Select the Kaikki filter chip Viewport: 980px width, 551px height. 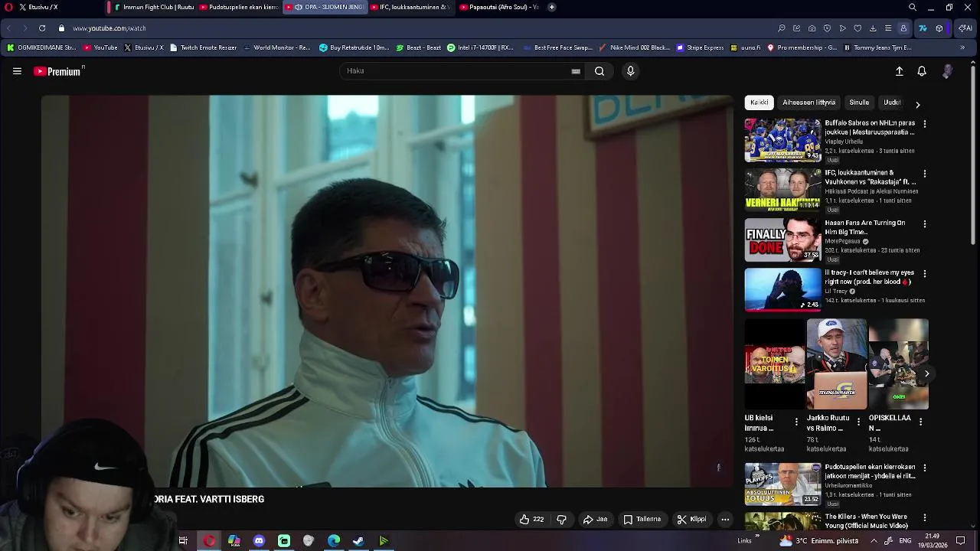tap(759, 103)
